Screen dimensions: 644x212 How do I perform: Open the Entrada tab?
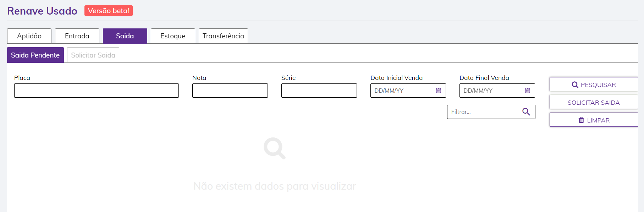(x=77, y=36)
